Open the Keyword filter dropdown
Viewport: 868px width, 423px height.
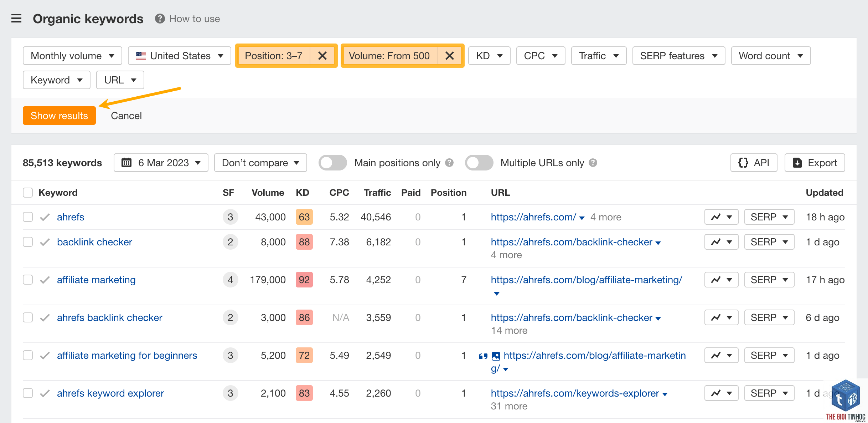click(x=57, y=80)
